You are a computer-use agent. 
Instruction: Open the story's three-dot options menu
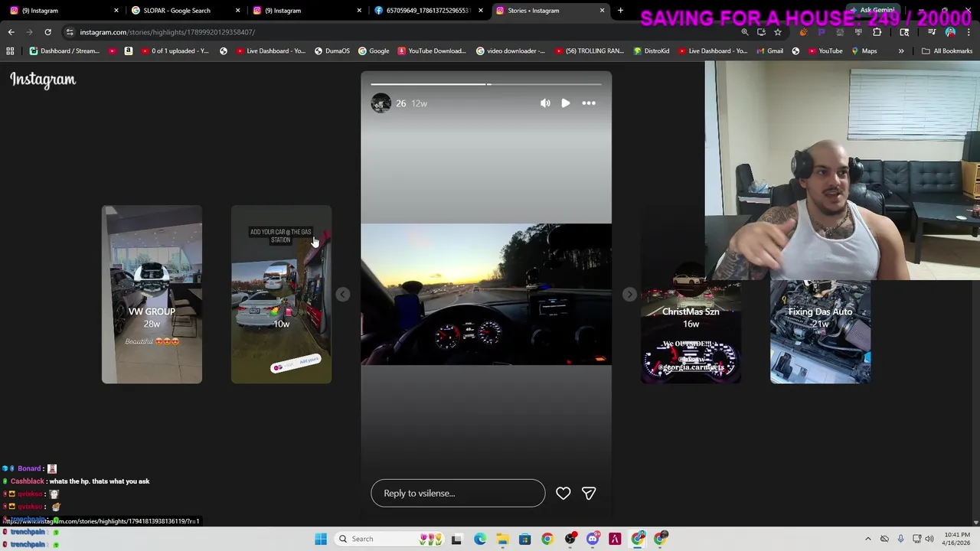point(589,103)
